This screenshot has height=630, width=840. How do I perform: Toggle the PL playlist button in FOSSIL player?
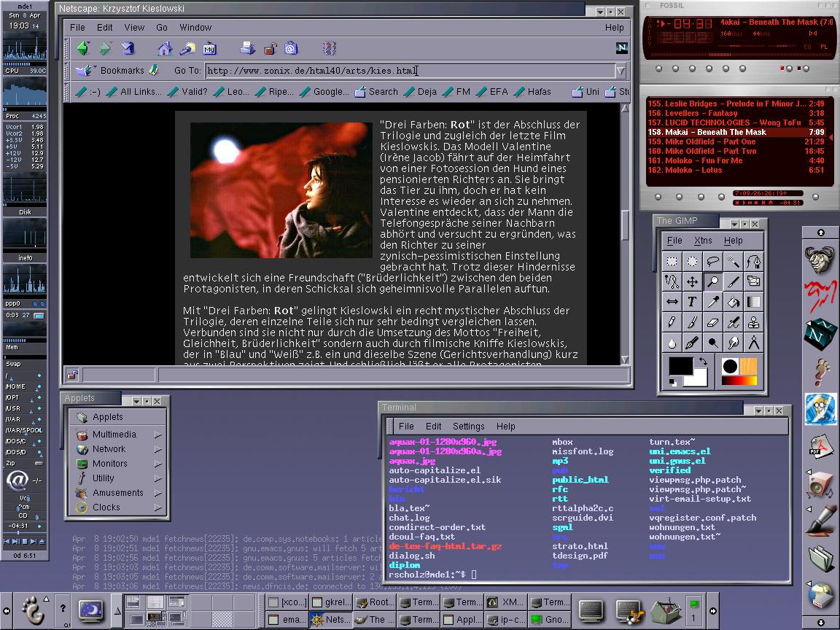pos(824,47)
